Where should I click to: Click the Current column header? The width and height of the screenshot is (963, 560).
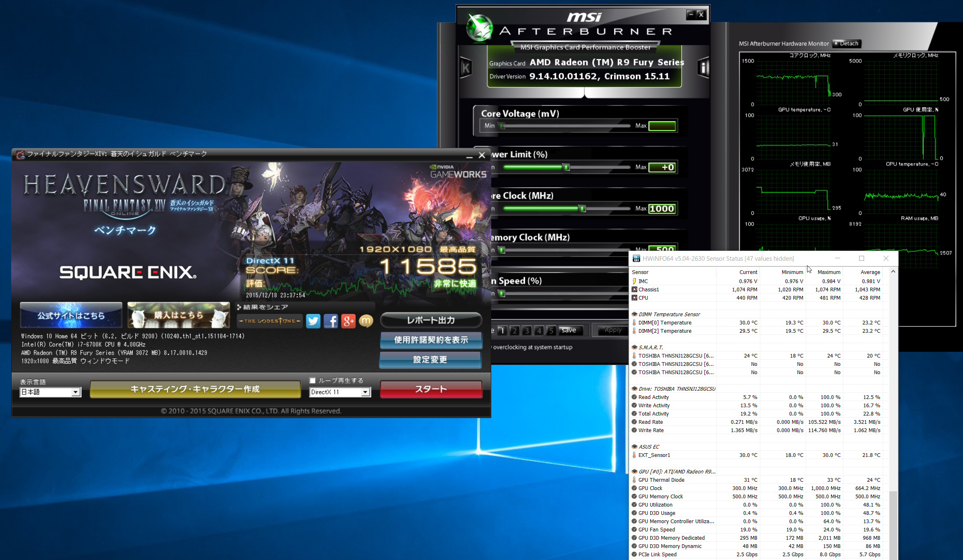coord(748,272)
